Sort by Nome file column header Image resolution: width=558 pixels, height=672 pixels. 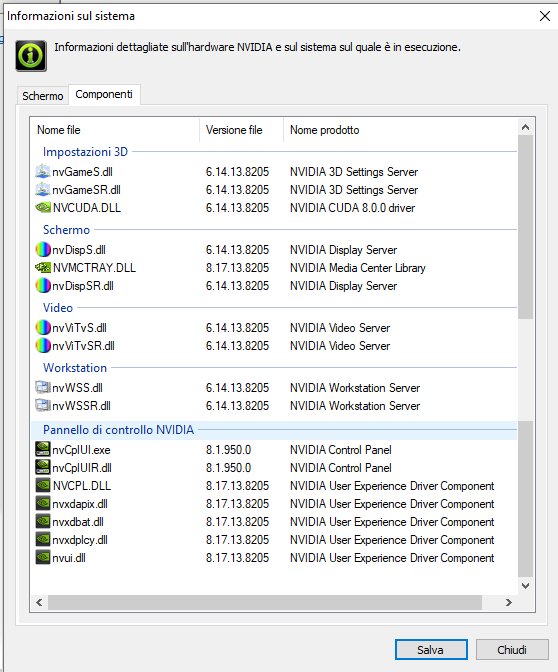point(115,129)
